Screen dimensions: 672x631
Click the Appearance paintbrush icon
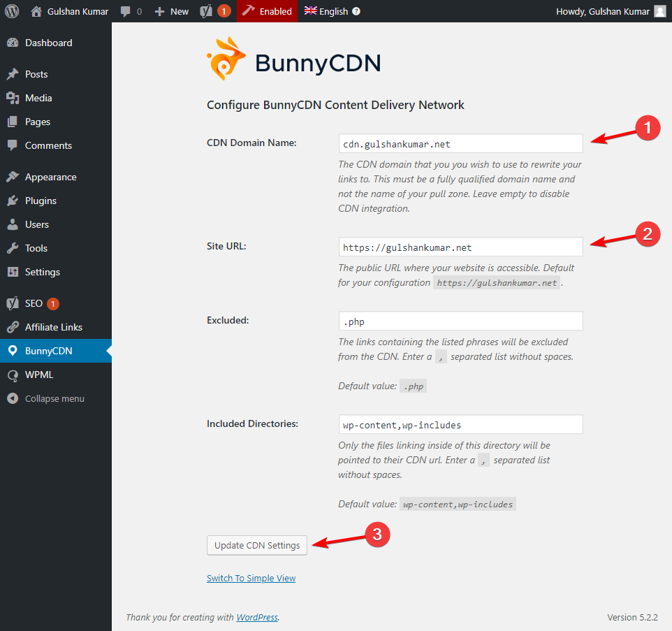13,177
